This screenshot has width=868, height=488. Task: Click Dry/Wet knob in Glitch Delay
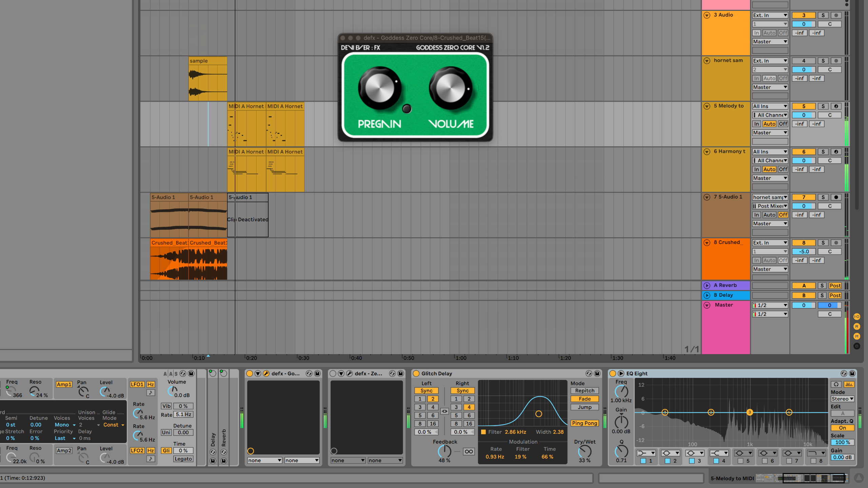click(585, 451)
